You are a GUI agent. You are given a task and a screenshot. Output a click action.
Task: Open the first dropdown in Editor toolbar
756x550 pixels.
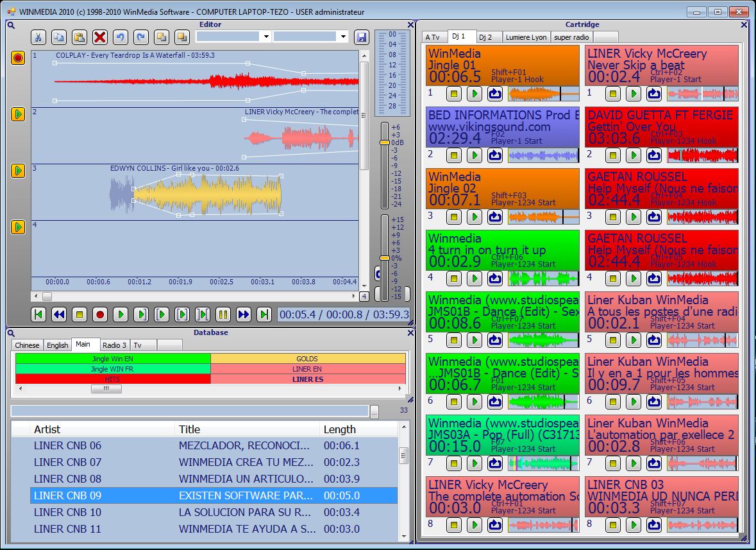[266, 37]
